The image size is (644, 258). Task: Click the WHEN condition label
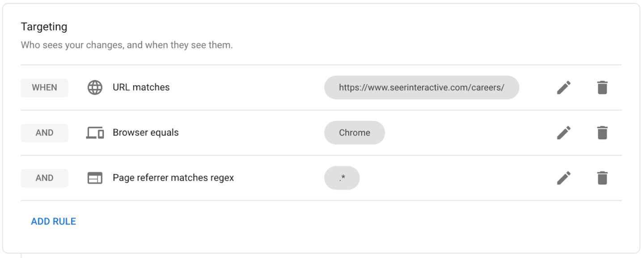44,88
